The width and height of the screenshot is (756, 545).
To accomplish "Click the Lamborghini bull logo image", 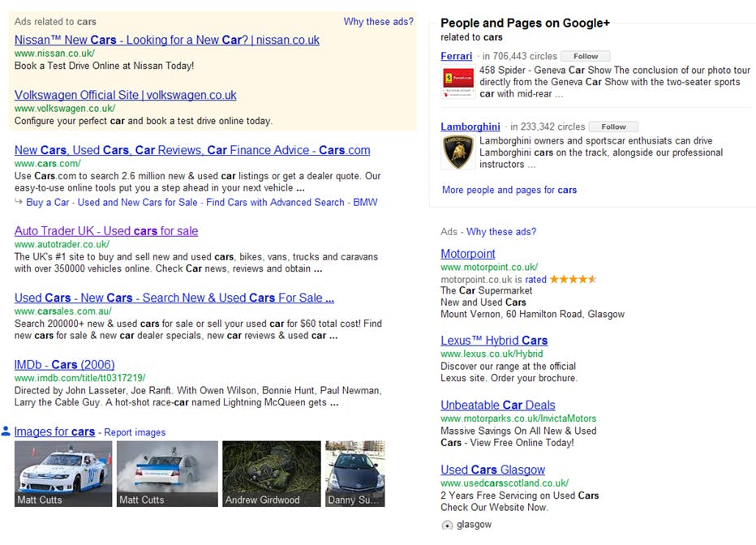I will click(x=458, y=152).
